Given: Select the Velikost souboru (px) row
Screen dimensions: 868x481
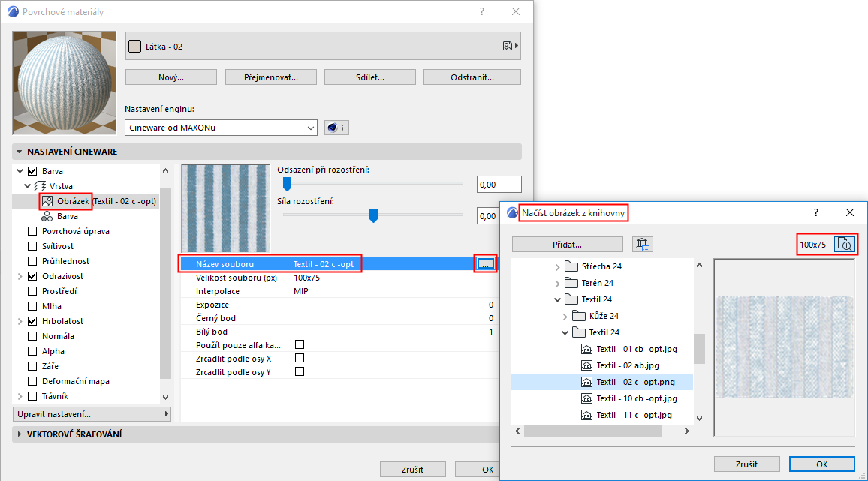Looking at the screenshot, I should [x=339, y=278].
